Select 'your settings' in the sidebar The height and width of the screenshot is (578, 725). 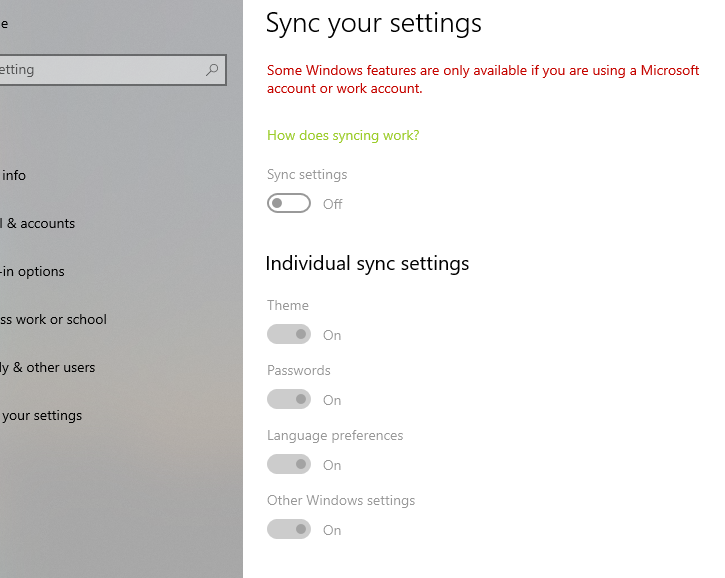pyautogui.click(x=42, y=416)
